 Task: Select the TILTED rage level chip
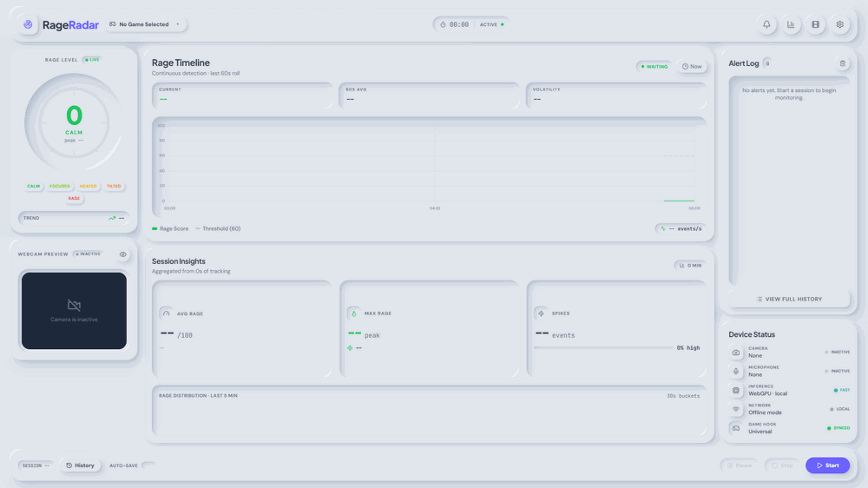pos(114,186)
